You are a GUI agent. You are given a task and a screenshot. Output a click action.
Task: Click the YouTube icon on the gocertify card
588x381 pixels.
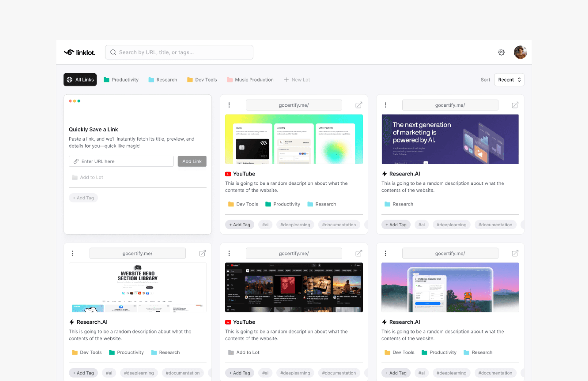(x=228, y=174)
